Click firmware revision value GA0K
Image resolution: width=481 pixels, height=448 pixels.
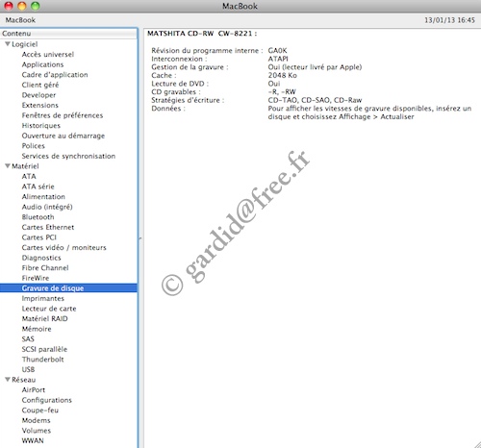coord(277,51)
